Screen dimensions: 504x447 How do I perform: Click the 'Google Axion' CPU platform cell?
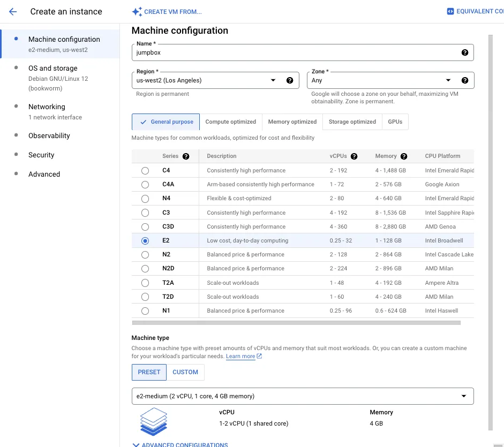pyautogui.click(x=442, y=185)
